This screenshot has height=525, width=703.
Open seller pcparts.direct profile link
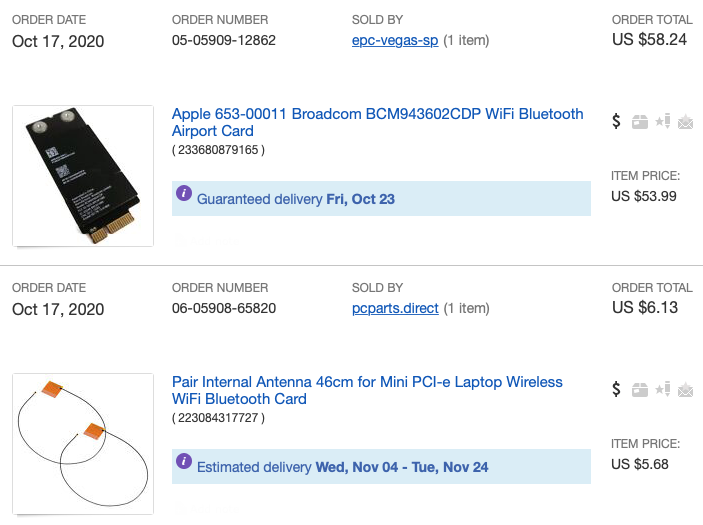pos(395,308)
